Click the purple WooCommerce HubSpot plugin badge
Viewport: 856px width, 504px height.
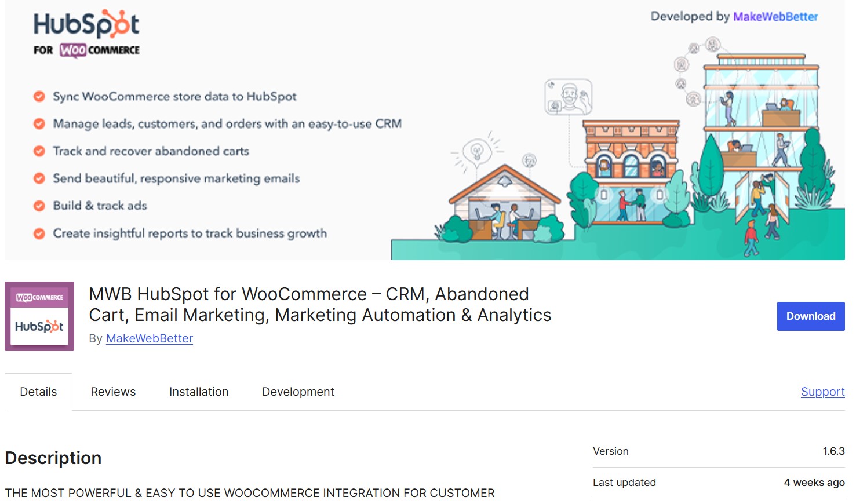(x=39, y=316)
